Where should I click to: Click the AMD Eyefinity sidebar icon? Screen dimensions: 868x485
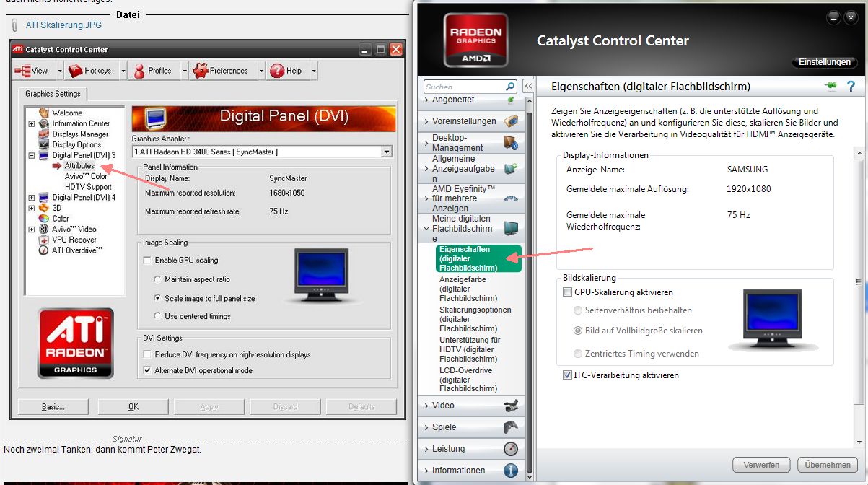point(511,198)
